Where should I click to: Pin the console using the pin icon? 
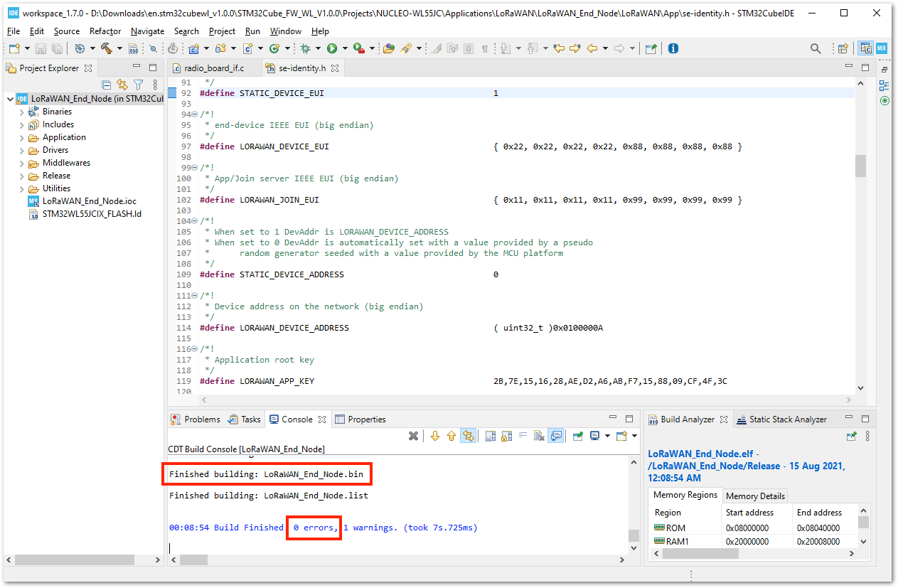578,436
